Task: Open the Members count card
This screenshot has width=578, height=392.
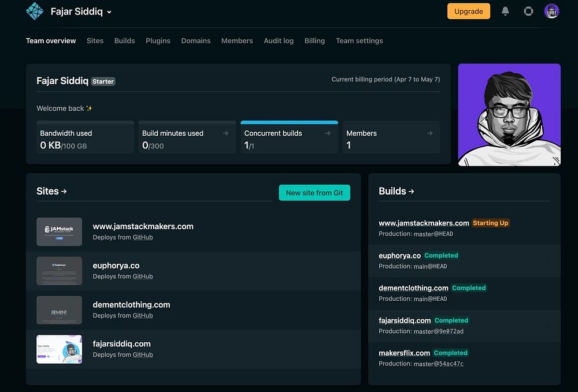Action: click(x=391, y=137)
